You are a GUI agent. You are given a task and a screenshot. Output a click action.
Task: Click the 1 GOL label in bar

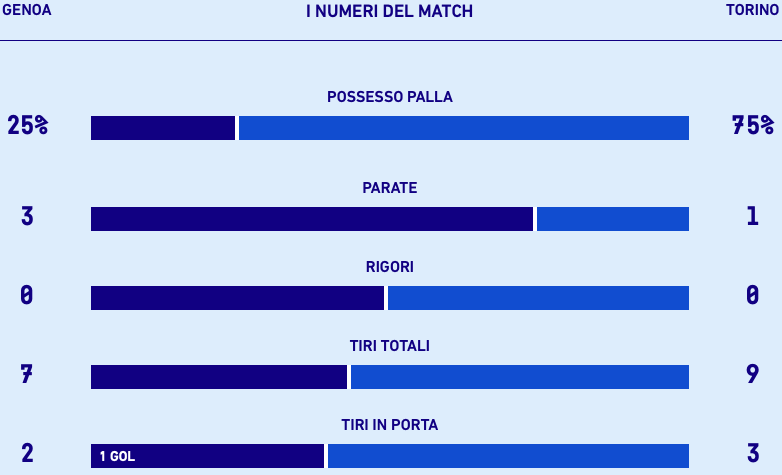[x=117, y=457]
